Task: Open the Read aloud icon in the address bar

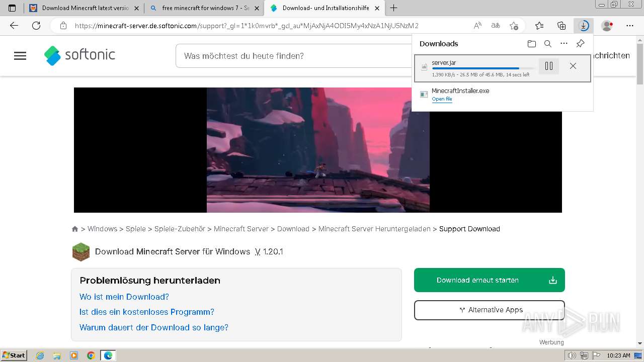Action: click(477, 26)
